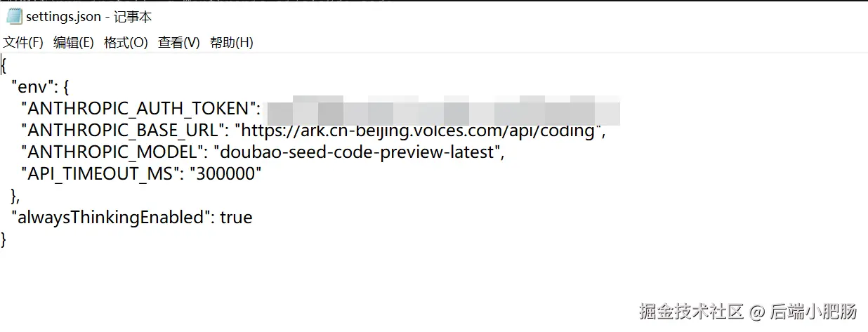
Task: Click the alwaysThinkingEnabled key text
Action: [112, 218]
